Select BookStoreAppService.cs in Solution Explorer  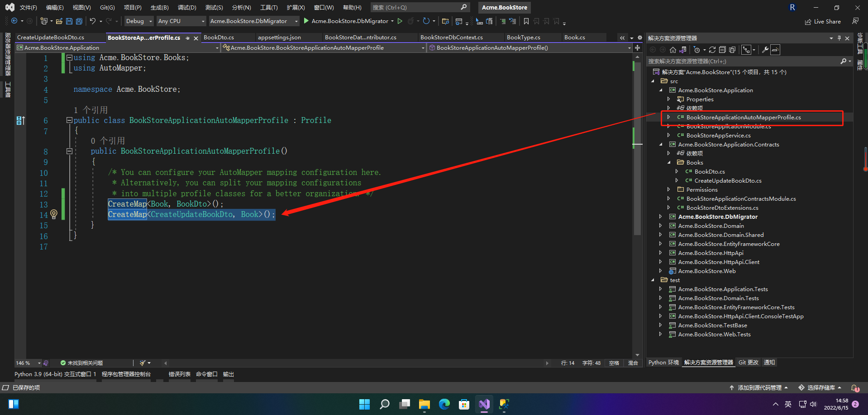[718, 136]
